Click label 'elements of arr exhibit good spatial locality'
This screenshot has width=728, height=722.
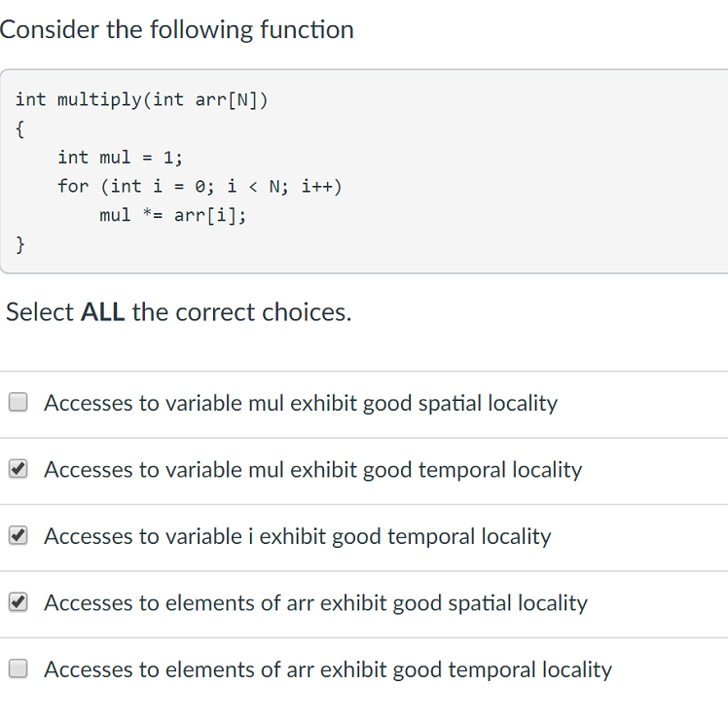click(377, 603)
